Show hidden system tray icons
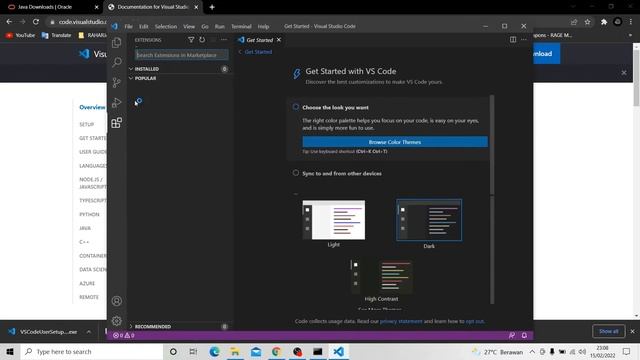This screenshot has width=640, height=360. click(x=532, y=351)
